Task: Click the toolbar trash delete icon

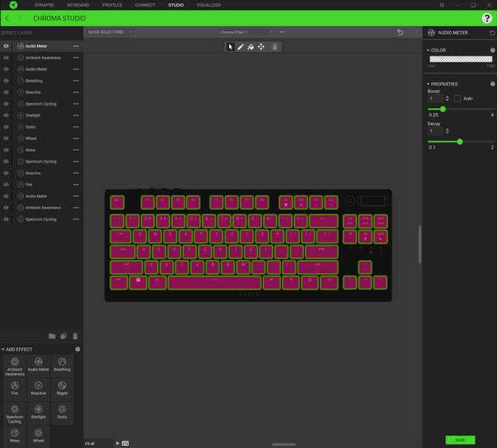Action: pyautogui.click(x=274, y=47)
